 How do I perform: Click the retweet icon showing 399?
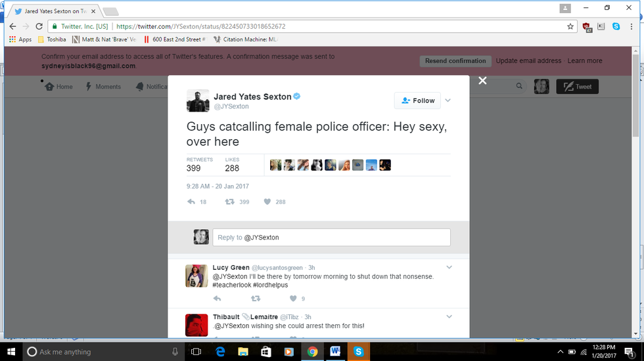(229, 202)
